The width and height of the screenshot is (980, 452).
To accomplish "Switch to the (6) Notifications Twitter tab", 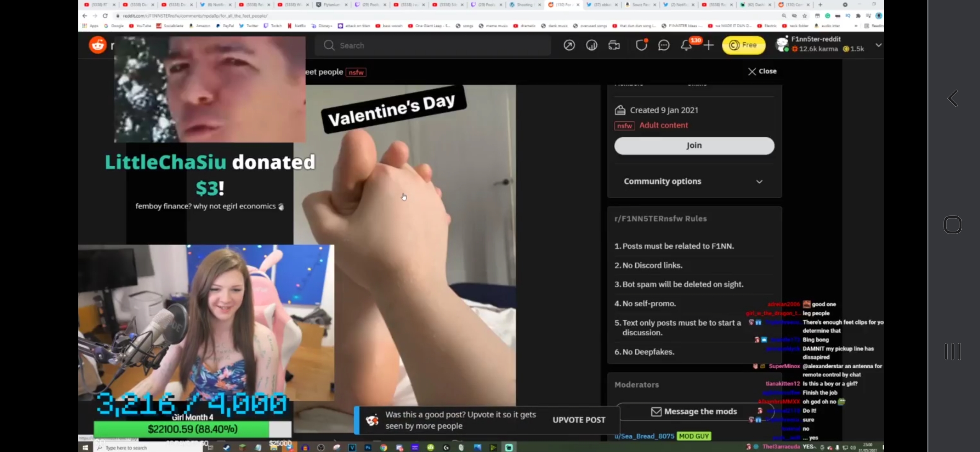I will coord(215,5).
